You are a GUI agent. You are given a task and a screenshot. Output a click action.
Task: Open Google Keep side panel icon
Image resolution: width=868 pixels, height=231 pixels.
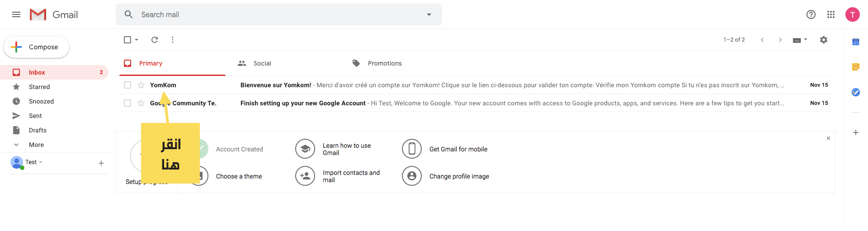pos(855,67)
